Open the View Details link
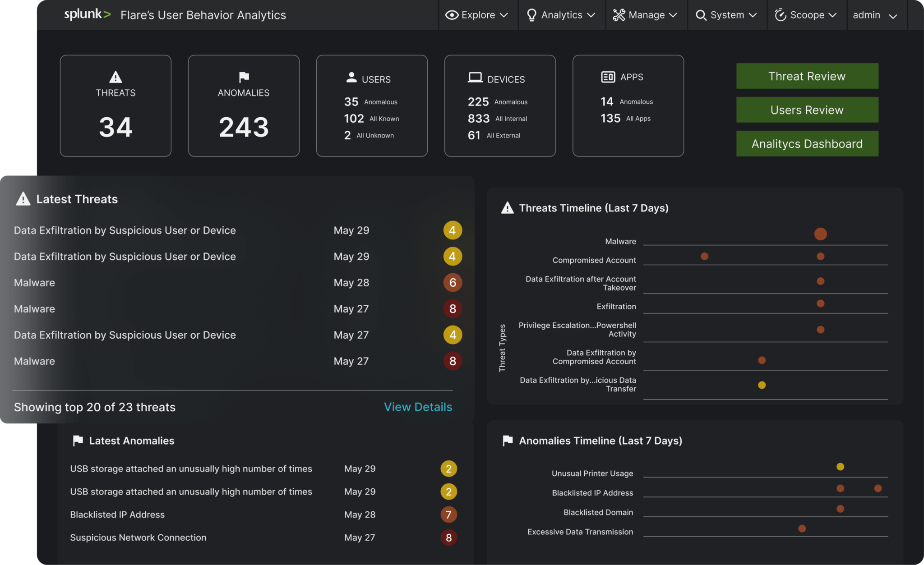Screen dimensions: 924x565 418,407
